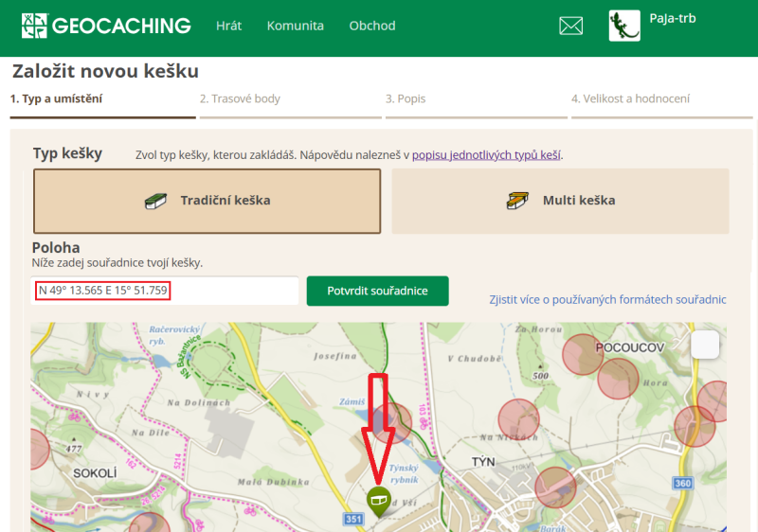758x532 pixels.
Task: Click the white square map control button
Action: click(x=705, y=345)
